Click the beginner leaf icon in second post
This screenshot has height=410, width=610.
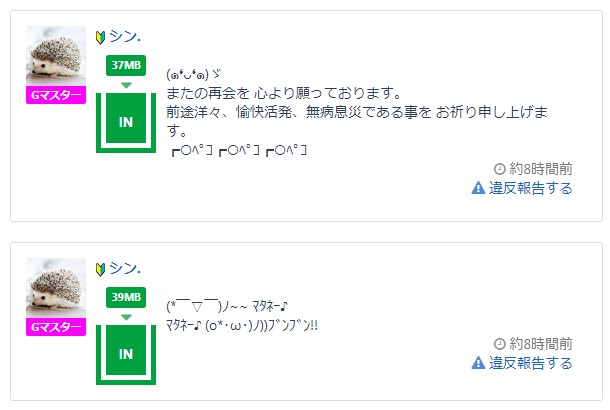coord(100,269)
